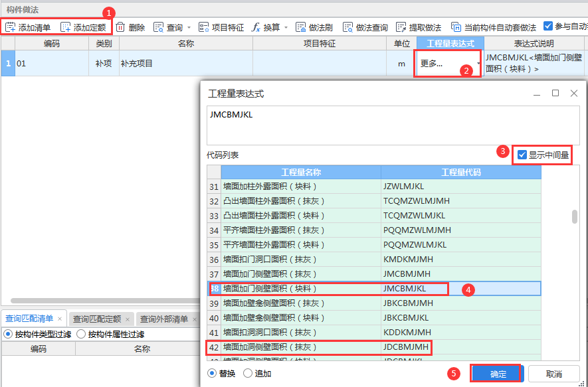Click the 表达式说明 column header
Image resolution: width=588 pixels, height=387 pixels.
[x=534, y=43]
